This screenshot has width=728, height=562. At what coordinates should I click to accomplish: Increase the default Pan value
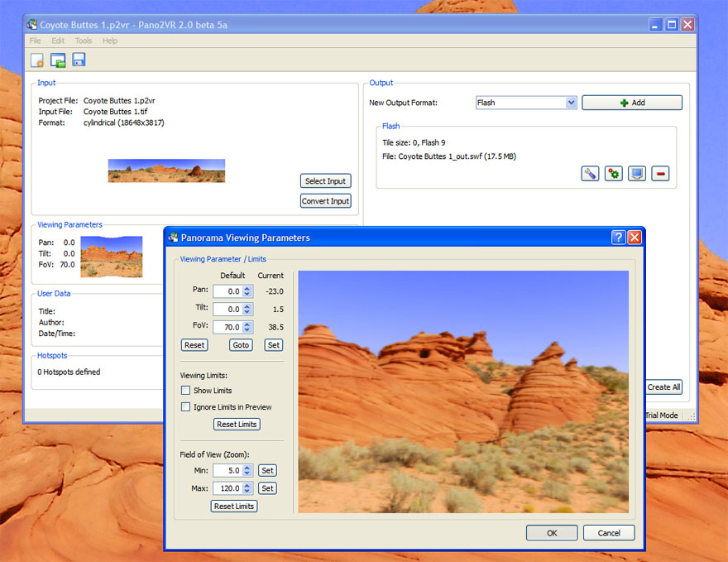point(247,288)
